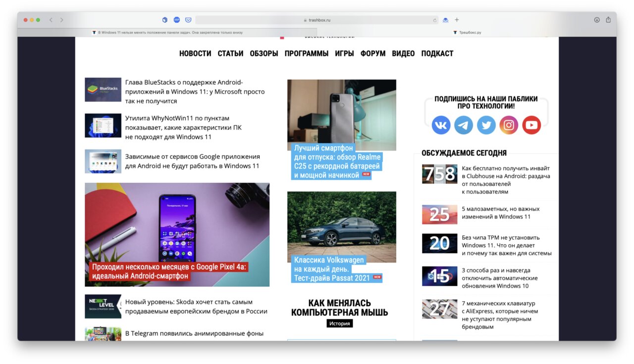
Task: Go back with Safari's back arrow
Action: pos(51,20)
